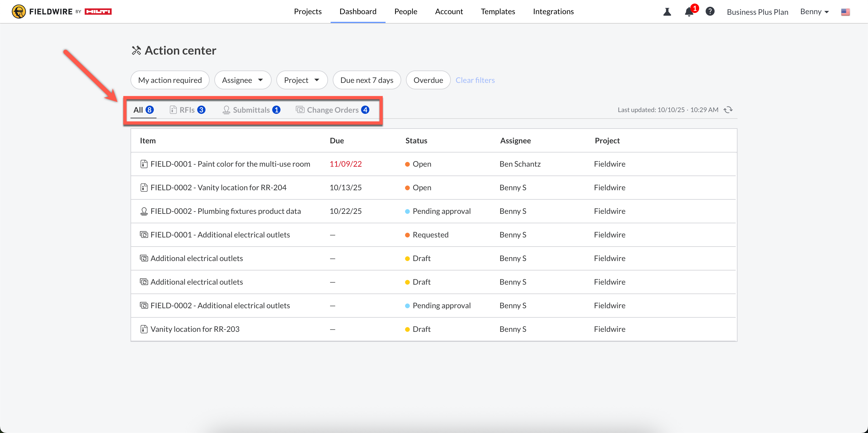Click orange Requested status dot

407,235
